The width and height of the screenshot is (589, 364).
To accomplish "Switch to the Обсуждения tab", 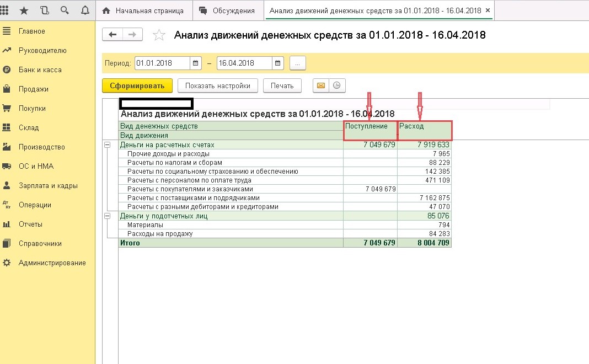I will click(x=228, y=10).
